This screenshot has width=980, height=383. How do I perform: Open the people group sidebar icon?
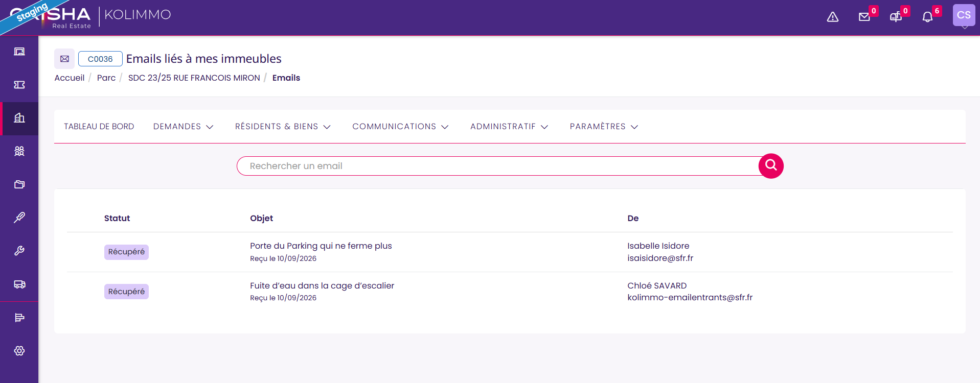click(x=19, y=151)
